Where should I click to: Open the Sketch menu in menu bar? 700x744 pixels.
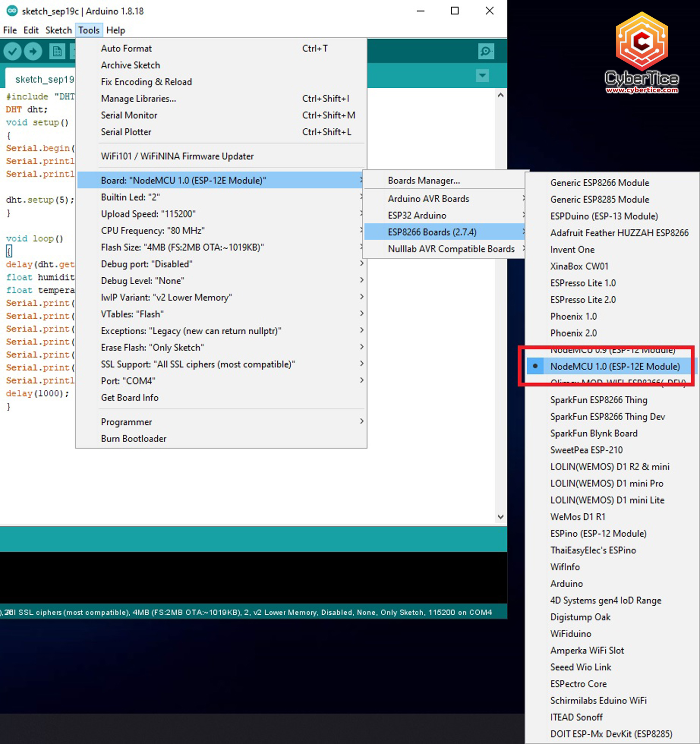[58, 30]
